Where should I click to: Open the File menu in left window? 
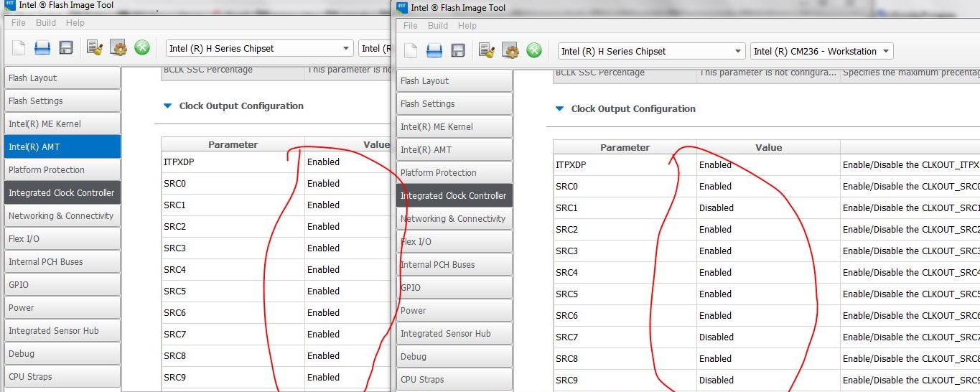pyautogui.click(x=19, y=23)
